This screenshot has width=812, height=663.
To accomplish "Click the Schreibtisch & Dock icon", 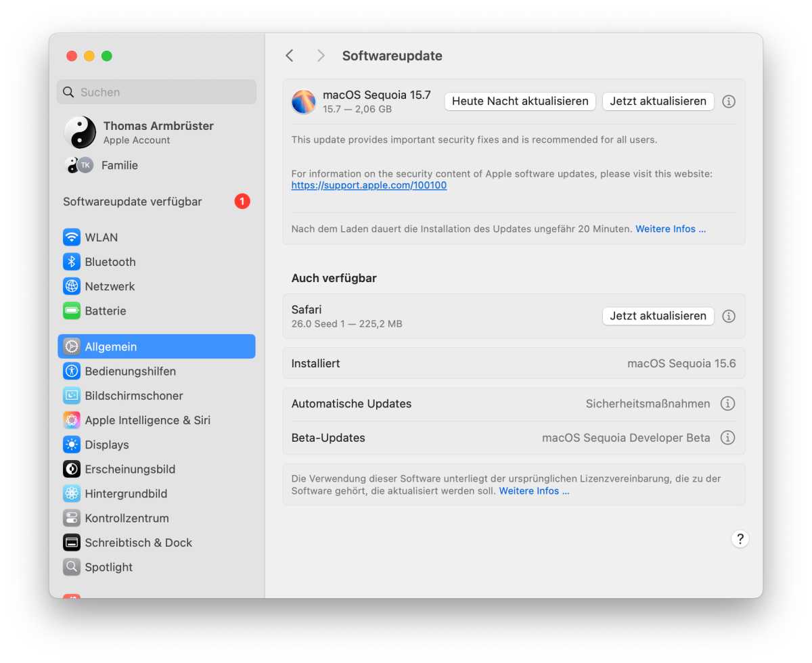I will point(72,543).
